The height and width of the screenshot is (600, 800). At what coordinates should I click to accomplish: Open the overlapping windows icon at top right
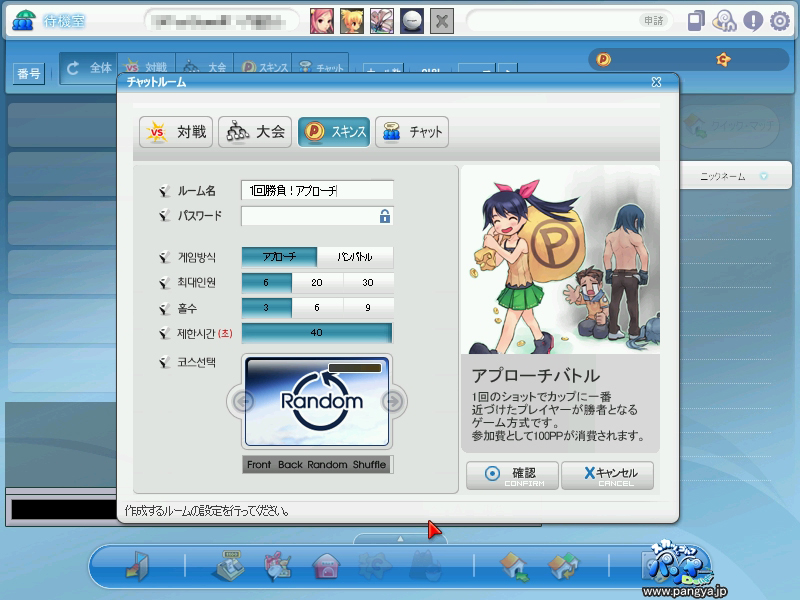tap(696, 21)
